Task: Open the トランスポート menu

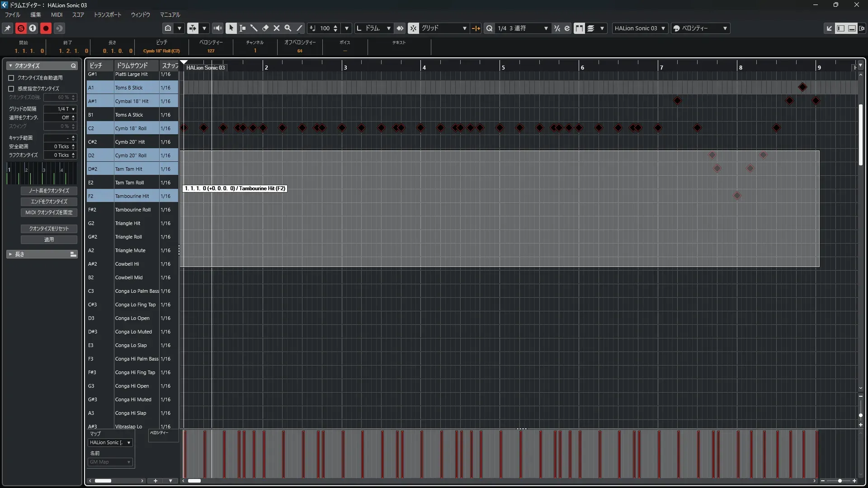Action: [x=107, y=14]
